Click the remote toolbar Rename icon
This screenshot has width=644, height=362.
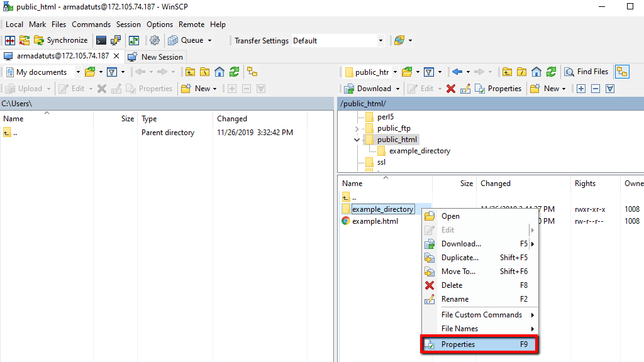(465, 89)
